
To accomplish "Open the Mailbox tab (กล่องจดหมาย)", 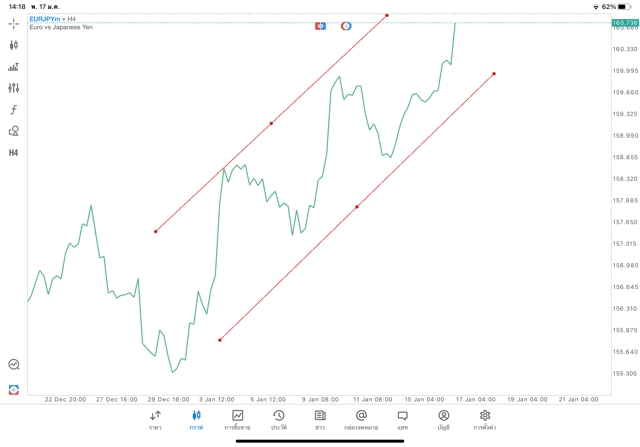I will [361, 420].
